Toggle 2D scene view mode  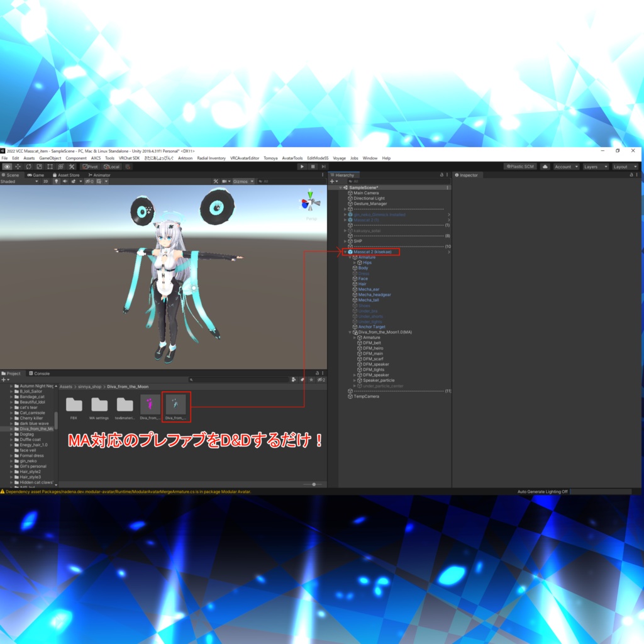45,181
